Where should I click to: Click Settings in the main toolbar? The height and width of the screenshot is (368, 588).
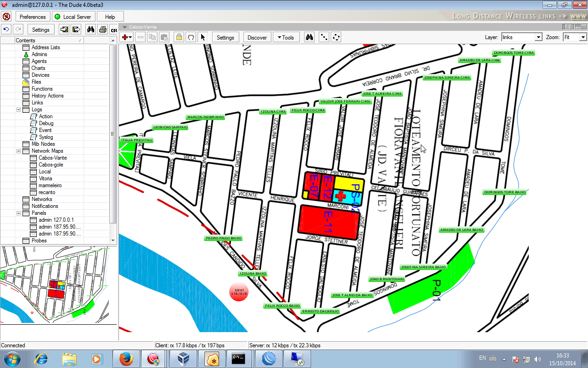(x=41, y=29)
